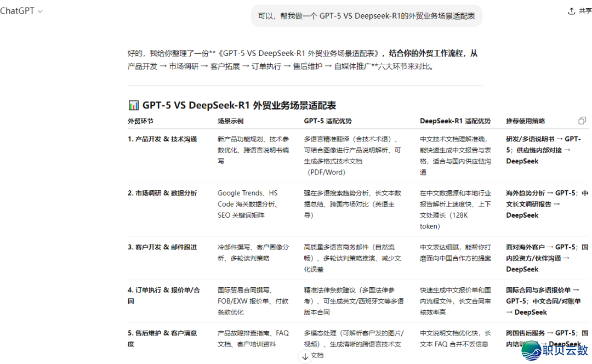Click cell 'Google Trends、HS Code 海关数据分析'
592x364 pixels.
(248, 204)
